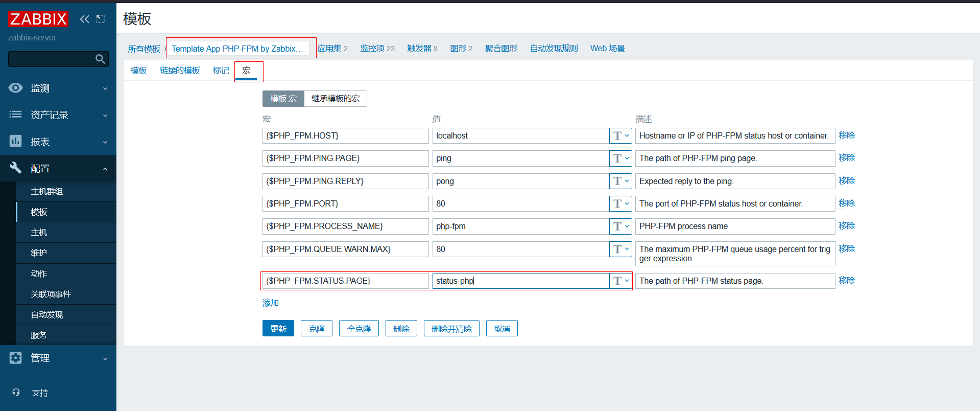Click the 管理 gear icon
This screenshot has width=980, height=411.
16,358
